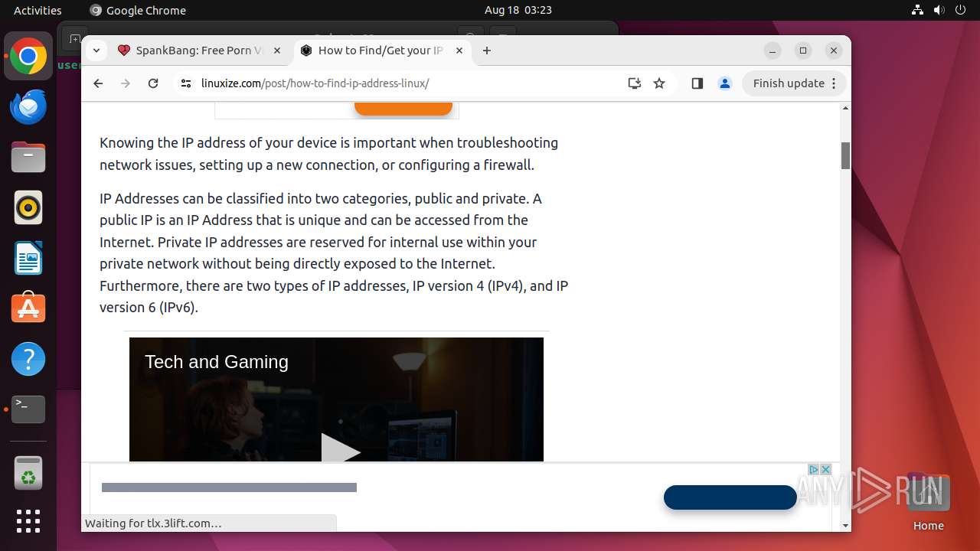Screen dimensions: 980x551
Task: Install the page as an app icon
Action: tap(635, 83)
